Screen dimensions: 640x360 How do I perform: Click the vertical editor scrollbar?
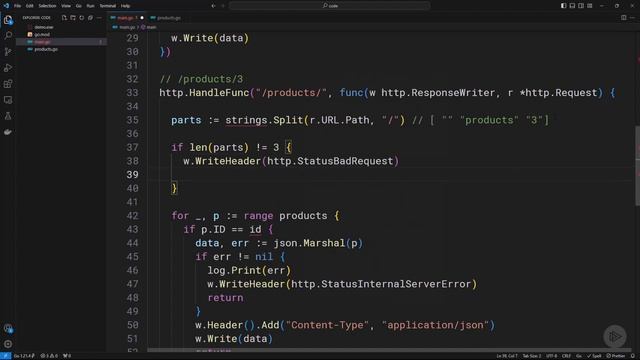point(638,166)
